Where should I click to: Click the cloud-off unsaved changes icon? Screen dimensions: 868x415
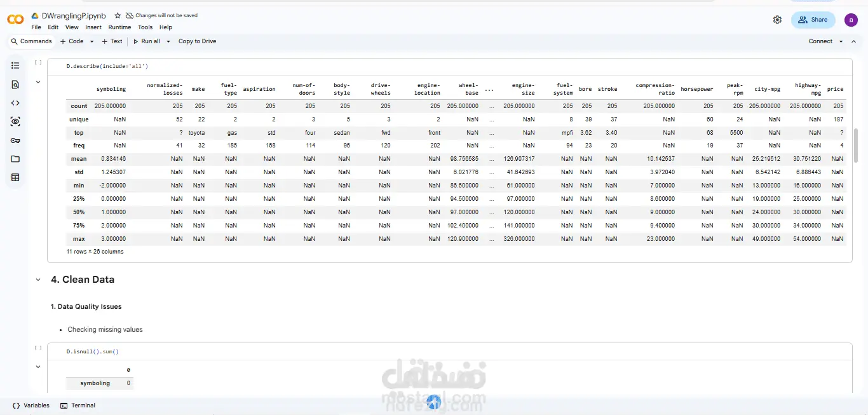130,15
